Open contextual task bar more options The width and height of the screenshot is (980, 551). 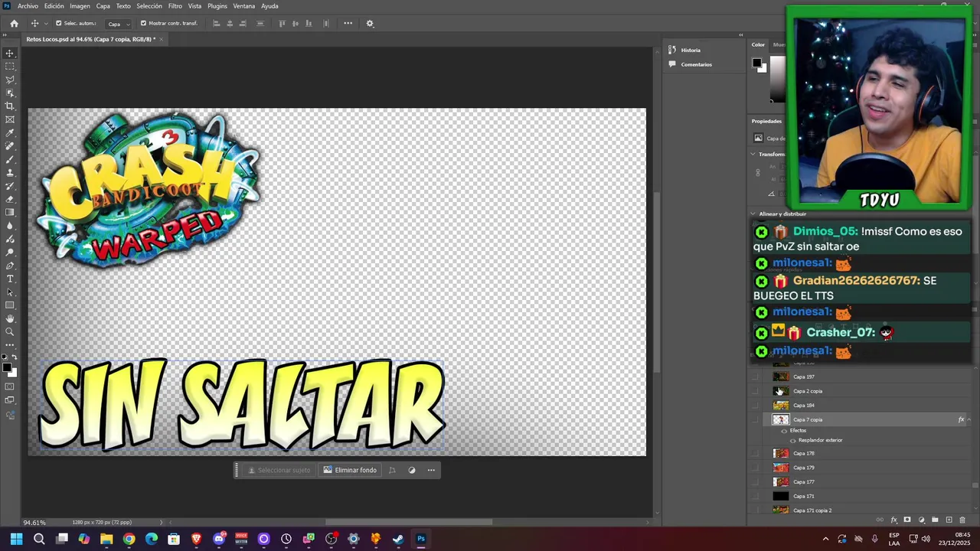tap(431, 470)
